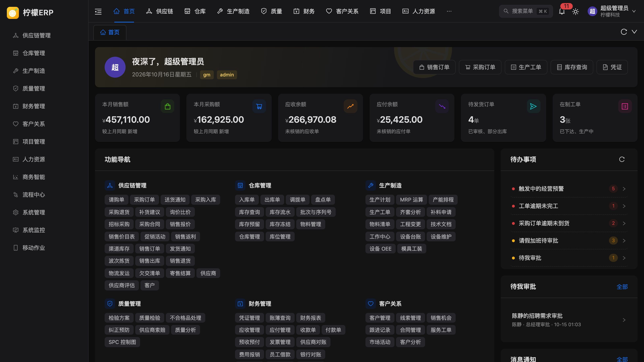Open the notifications bell icon
The image size is (644, 362).
pos(562,11)
